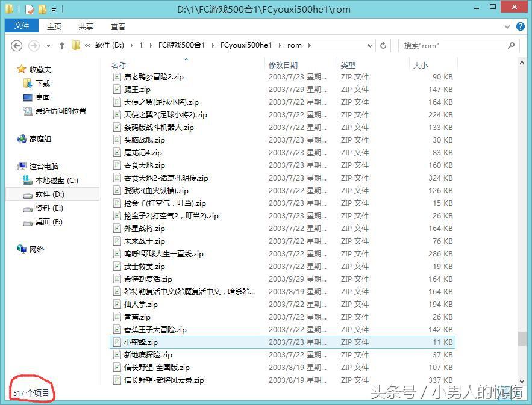
Task: Open Quick Access Toolbar customize dropdown
Action: [54, 10]
